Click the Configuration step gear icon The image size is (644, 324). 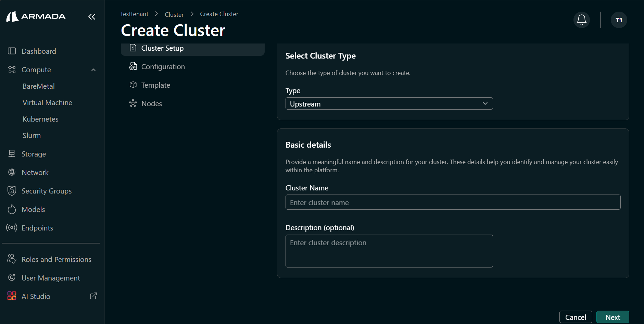pyautogui.click(x=133, y=66)
